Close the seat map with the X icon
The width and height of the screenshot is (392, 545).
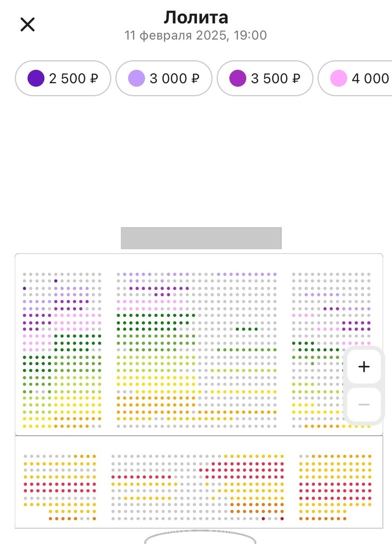pyautogui.click(x=28, y=24)
